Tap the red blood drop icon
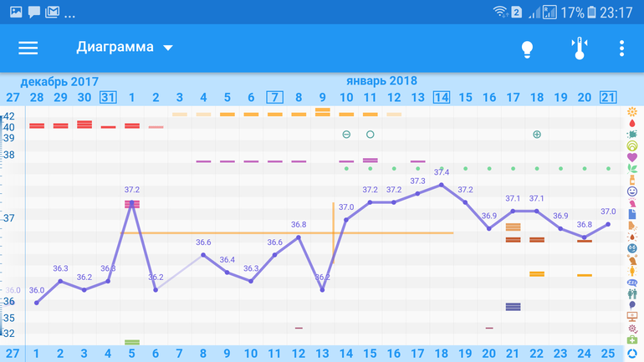The width and height of the screenshot is (644, 362). [632, 124]
